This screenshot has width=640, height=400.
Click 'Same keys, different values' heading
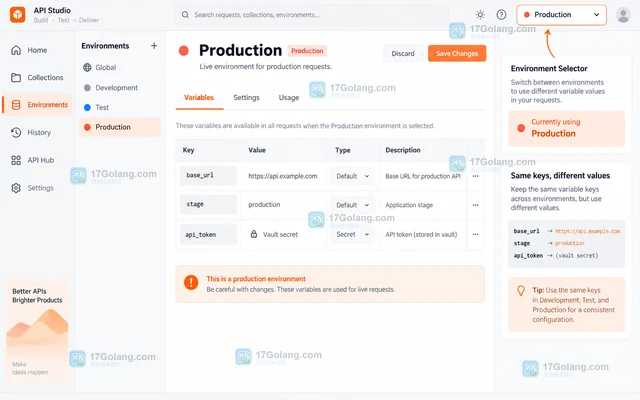(x=560, y=176)
